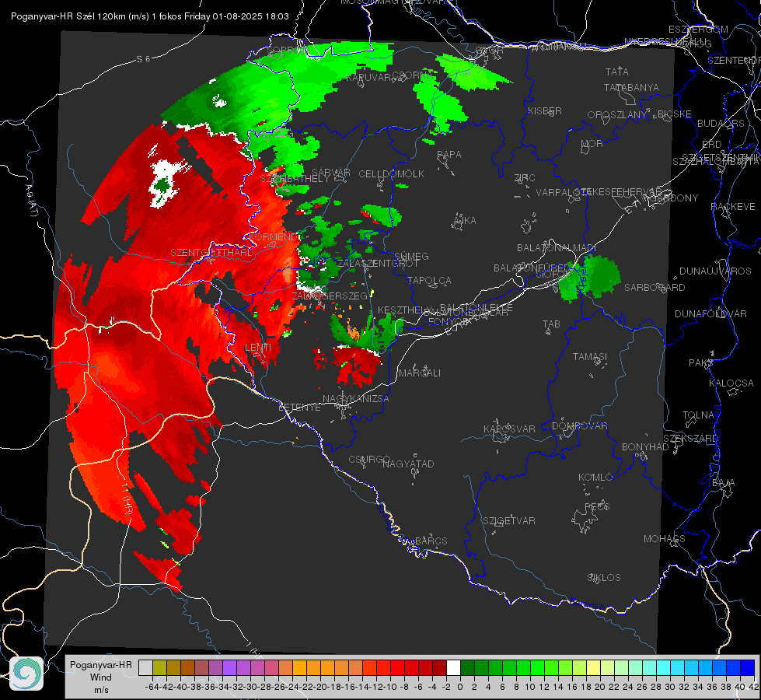Click the DOMBOVAR city label

[579, 426]
